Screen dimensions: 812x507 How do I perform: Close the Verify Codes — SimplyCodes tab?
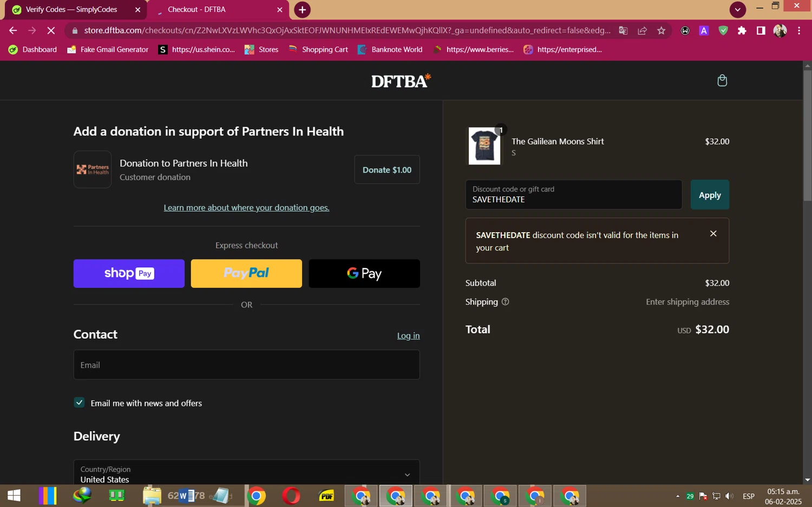click(x=137, y=10)
